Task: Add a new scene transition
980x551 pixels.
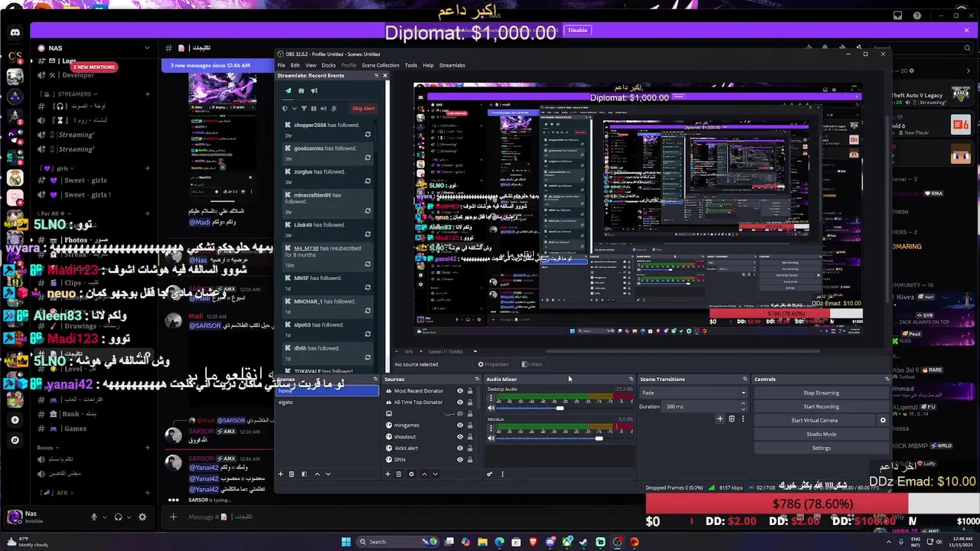Action: tap(720, 419)
